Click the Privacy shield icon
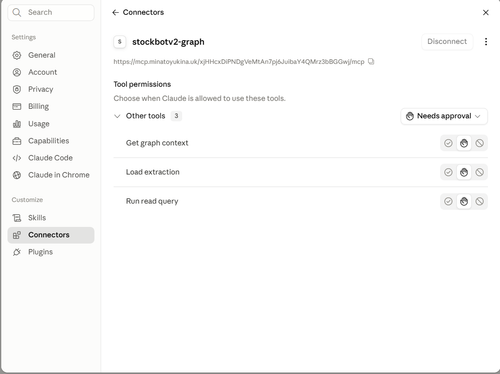This screenshot has width=500, height=374. 17,89
